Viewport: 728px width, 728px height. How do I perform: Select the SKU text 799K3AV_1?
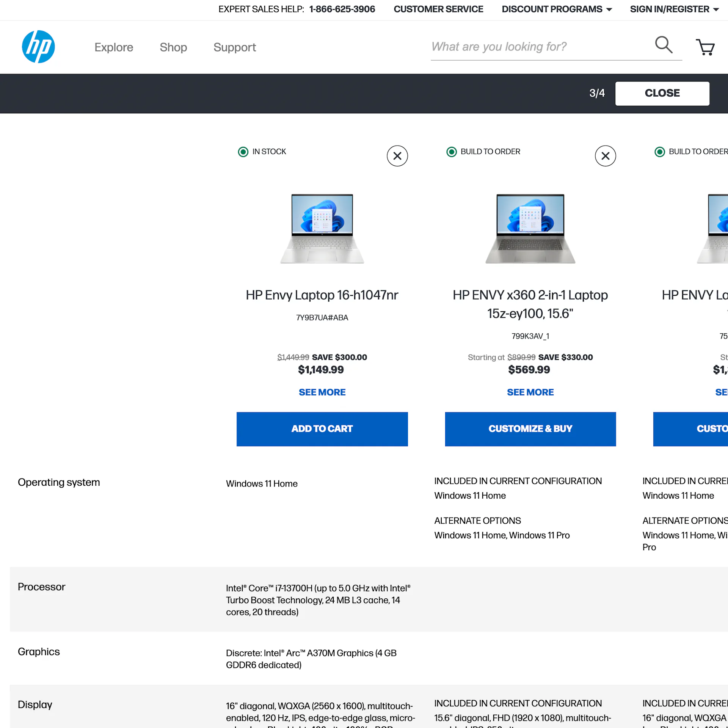pos(530,336)
